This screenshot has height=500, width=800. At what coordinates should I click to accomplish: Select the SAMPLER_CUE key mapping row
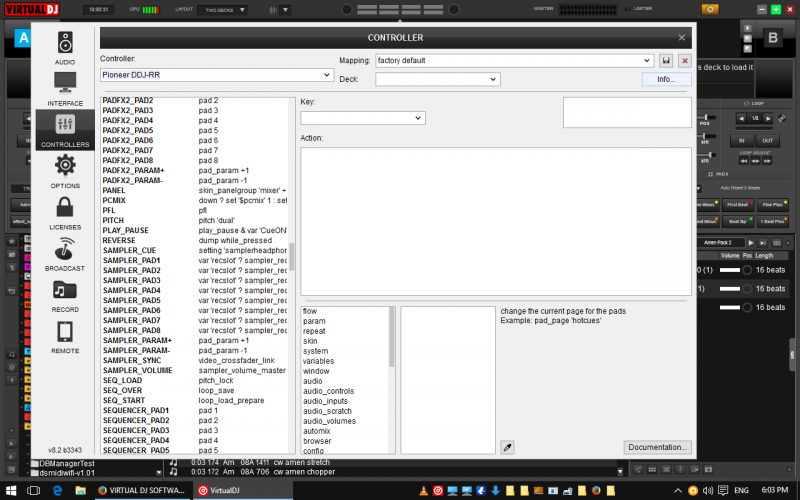[x=195, y=251]
